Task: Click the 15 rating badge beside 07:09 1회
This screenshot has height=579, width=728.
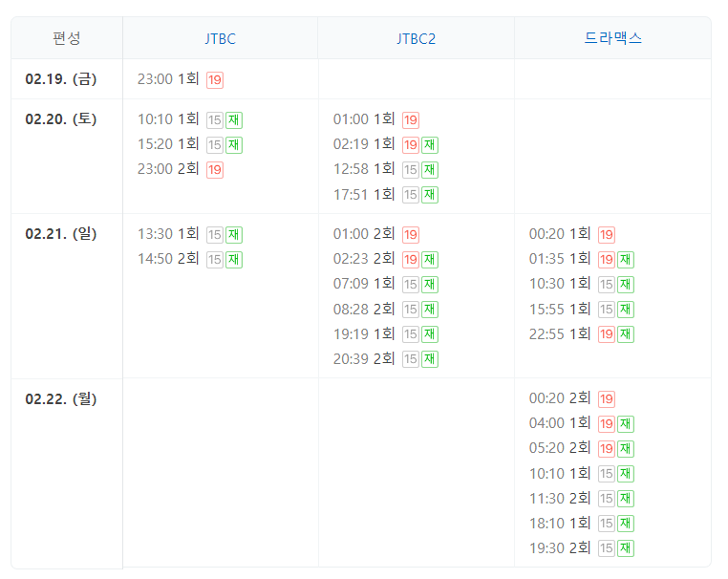Action: (411, 284)
